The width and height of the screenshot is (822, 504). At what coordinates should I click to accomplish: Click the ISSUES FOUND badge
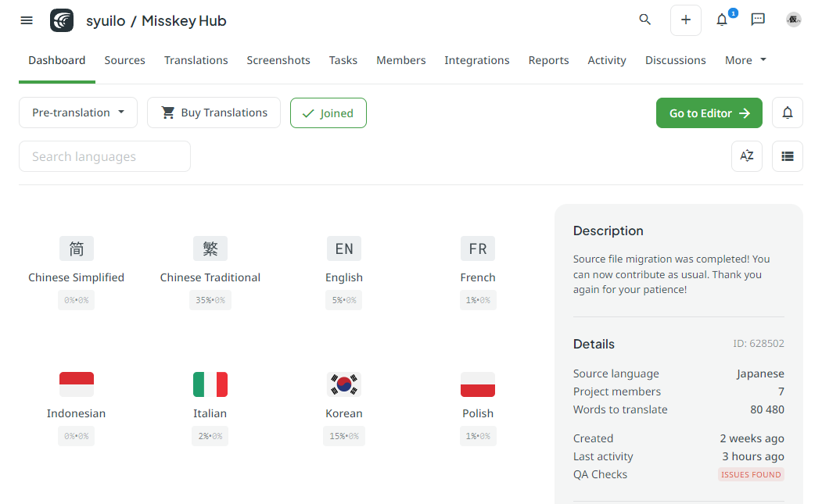752,474
